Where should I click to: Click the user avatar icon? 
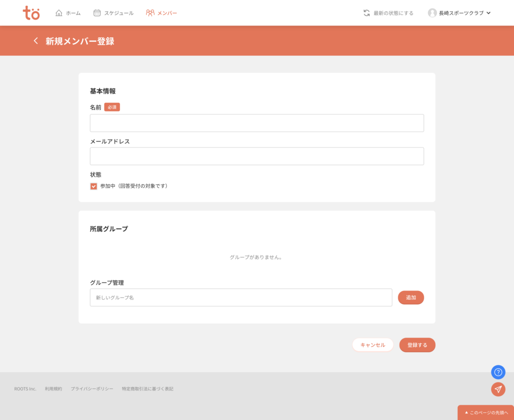(x=432, y=13)
